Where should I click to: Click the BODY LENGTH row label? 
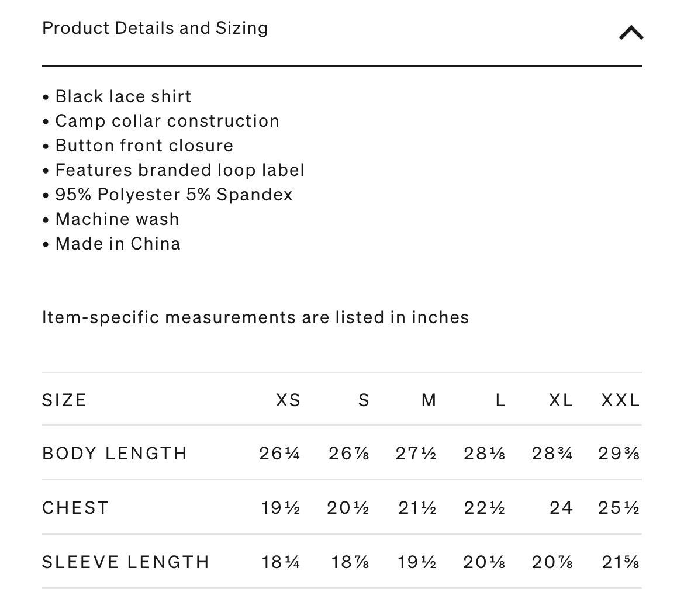pyautogui.click(x=115, y=454)
